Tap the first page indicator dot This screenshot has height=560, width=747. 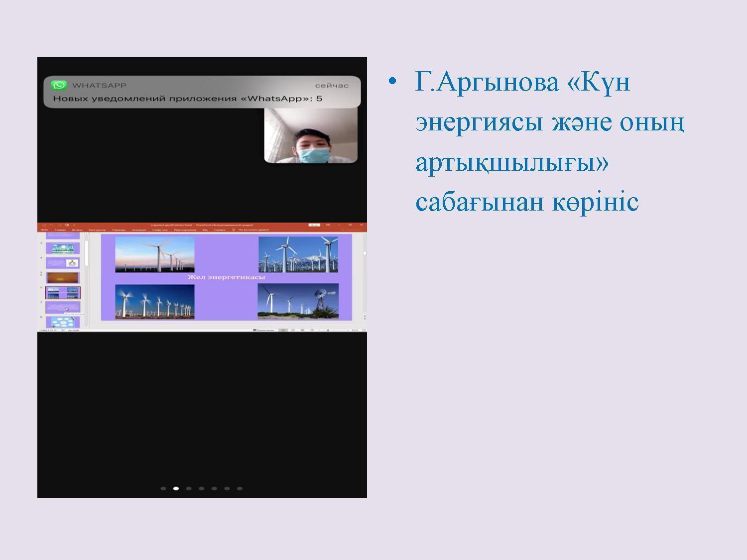163,488
